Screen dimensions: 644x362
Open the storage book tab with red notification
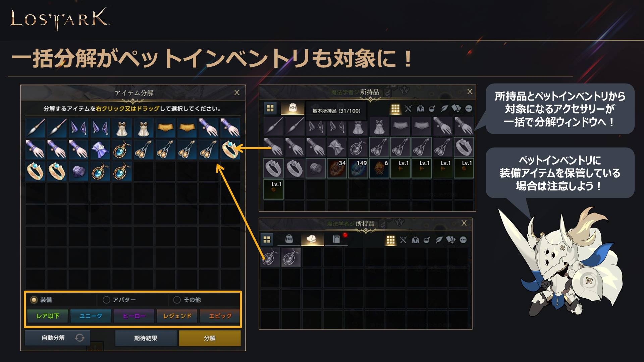click(x=336, y=239)
